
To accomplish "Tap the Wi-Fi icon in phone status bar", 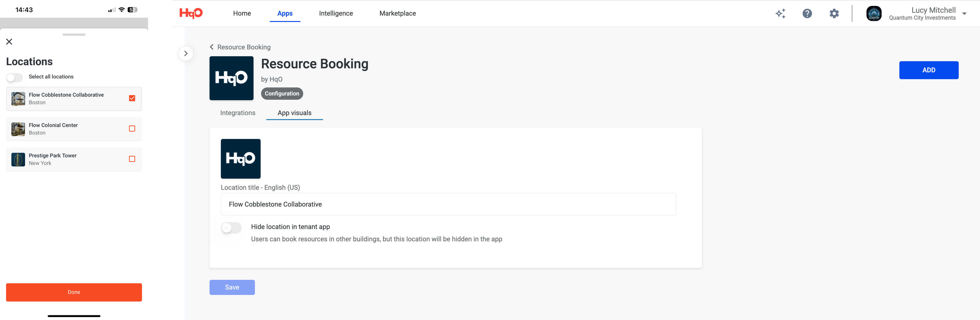I will pos(121,10).
